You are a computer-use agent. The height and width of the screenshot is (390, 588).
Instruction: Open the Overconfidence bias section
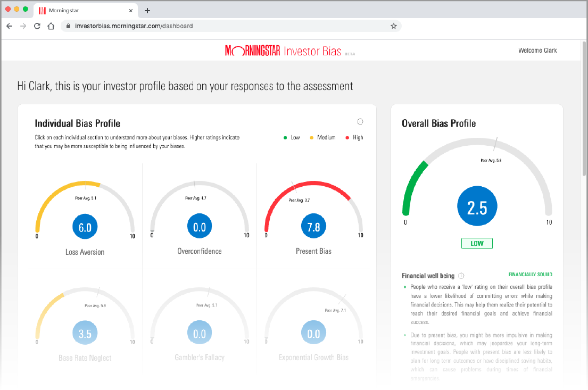click(200, 251)
